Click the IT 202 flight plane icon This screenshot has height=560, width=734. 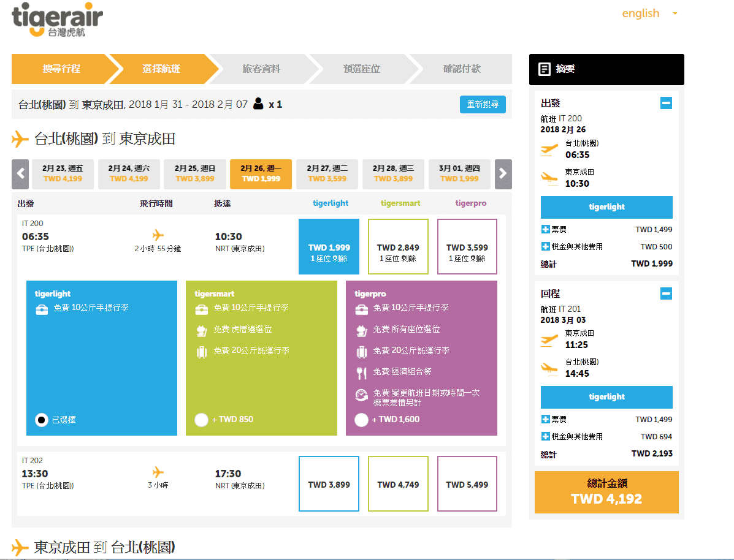click(x=158, y=472)
